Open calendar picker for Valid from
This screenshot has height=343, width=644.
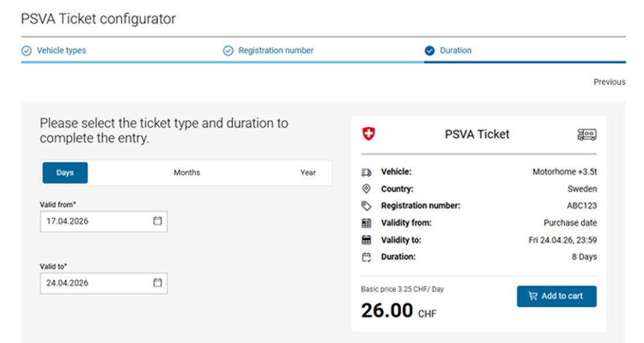158,221
